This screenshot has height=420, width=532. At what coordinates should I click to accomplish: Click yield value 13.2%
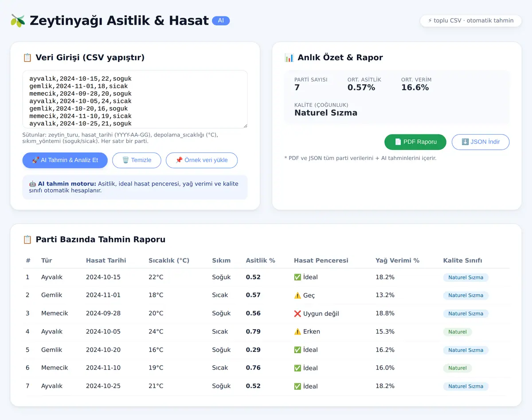pos(385,296)
